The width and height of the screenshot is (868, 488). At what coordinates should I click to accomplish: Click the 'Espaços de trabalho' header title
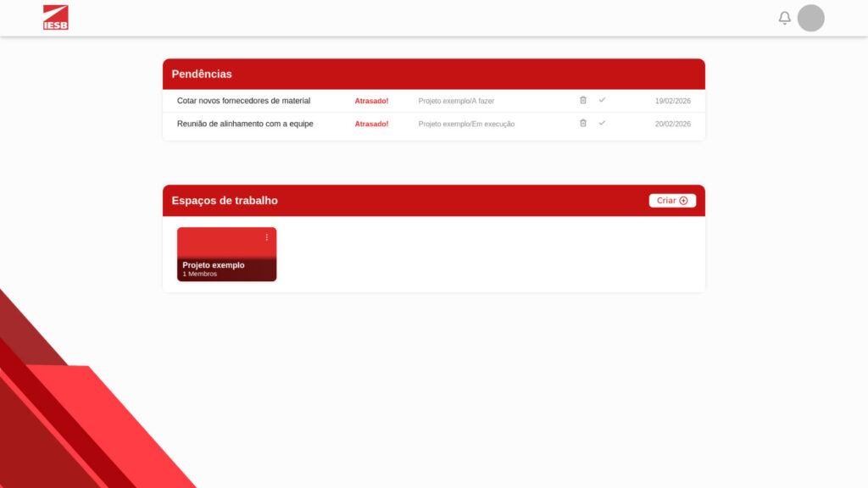point(225,201)
